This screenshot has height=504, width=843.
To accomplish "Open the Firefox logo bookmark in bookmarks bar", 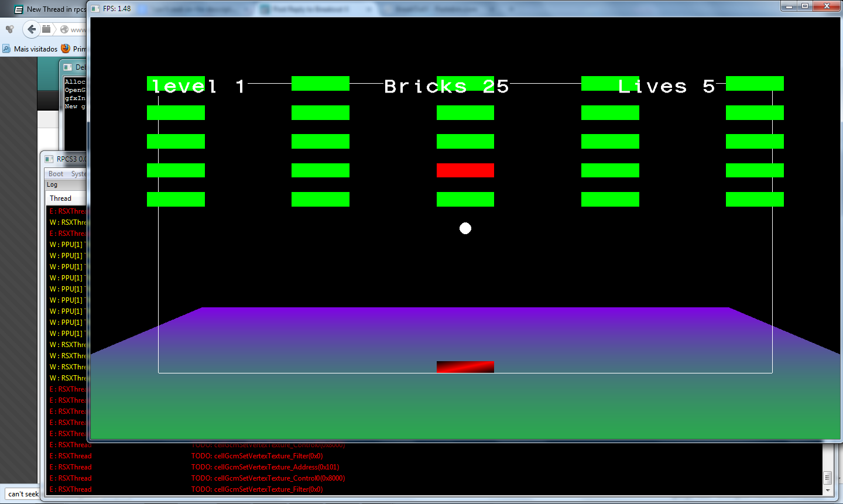I will click(x=66, y=49).
